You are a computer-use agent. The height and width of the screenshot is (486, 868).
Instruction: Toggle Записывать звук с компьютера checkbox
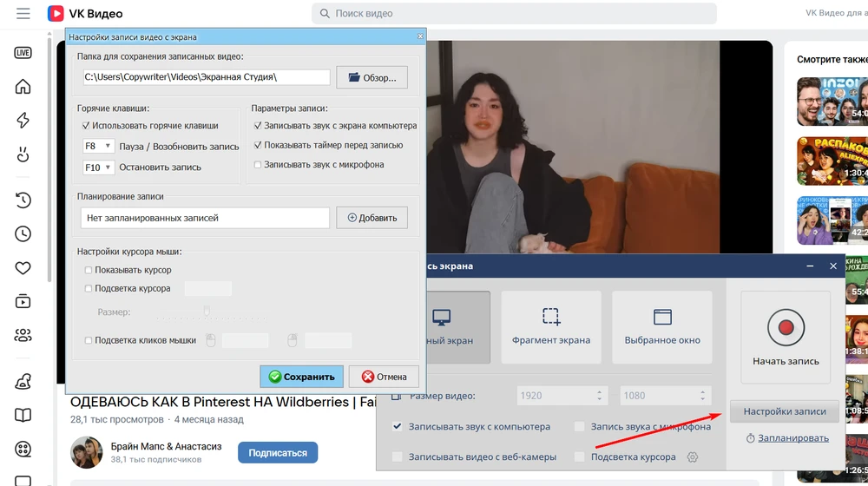[x=397, y=427]
